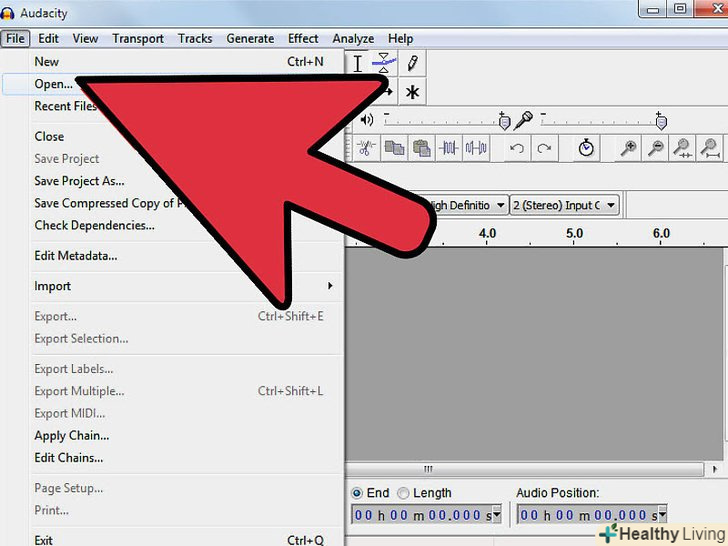Image resolution: width=728 pixels, height=546 pixels.
Task: Open the Effect menu
Action: click(x=303, y=39)
